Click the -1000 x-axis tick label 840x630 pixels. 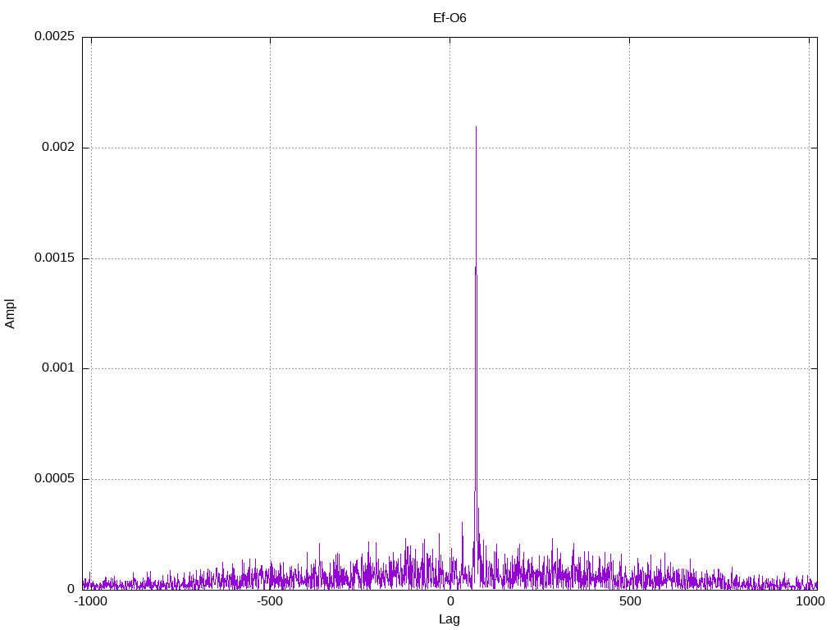[x=90, y=601]
